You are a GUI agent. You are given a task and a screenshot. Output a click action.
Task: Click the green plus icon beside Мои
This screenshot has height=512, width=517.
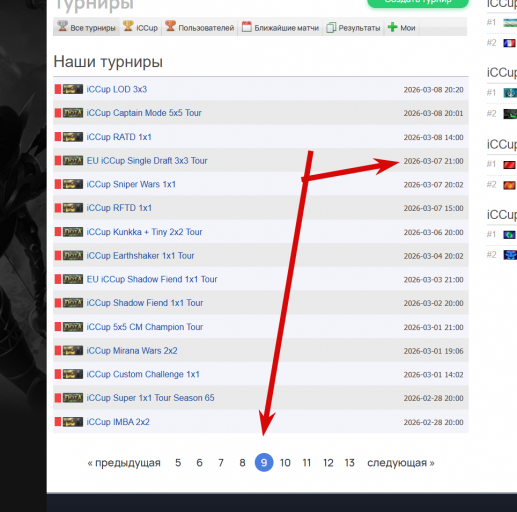(393, 27)
